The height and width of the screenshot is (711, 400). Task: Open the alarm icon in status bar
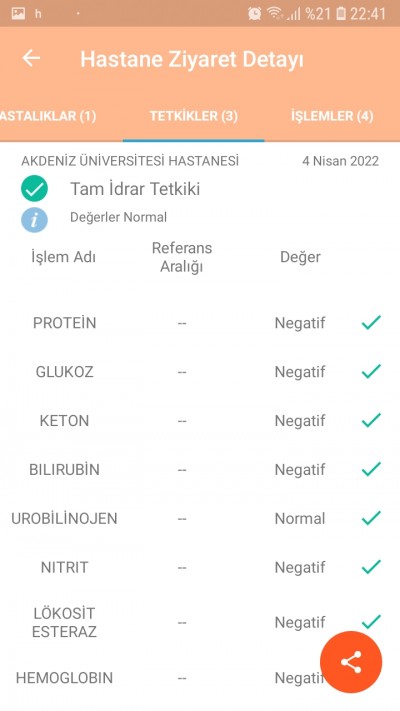254,14
